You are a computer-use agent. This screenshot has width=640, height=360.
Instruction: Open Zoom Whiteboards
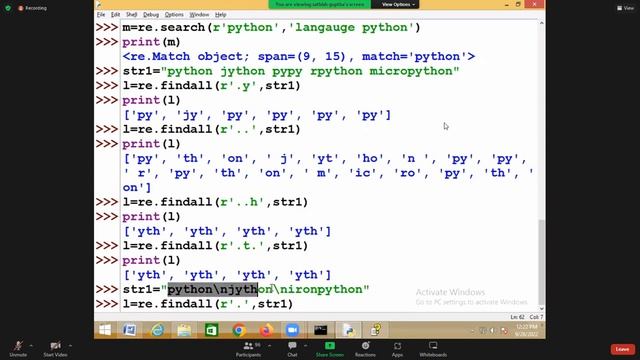point(433,349)
